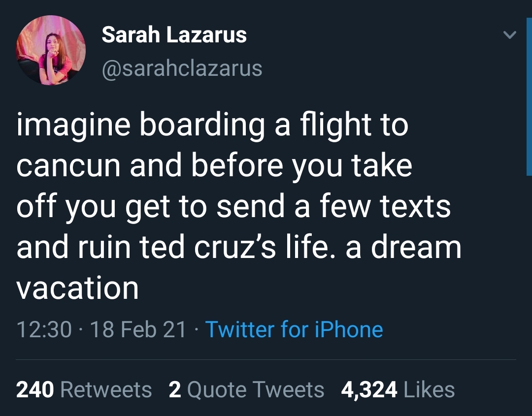Screen dimensions: 532x416
Task: Click the word "cancun" in the tweet
Action: coord(69,166)
